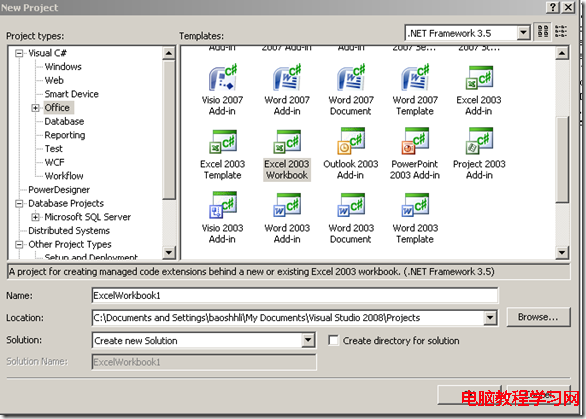The width and height of the screenshot is (586, 419).
Task: Select the Microsoft SQL Server tree label
Action: tap(87, 217)
